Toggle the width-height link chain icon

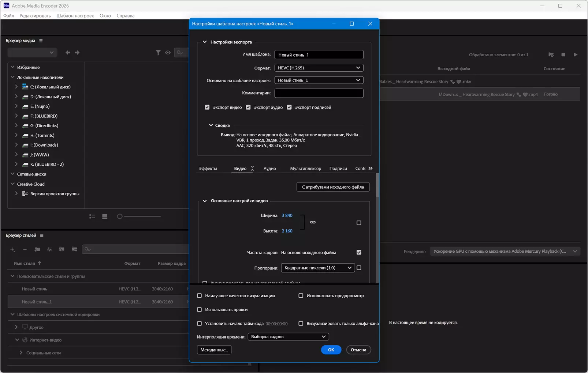tap(313, 222)
